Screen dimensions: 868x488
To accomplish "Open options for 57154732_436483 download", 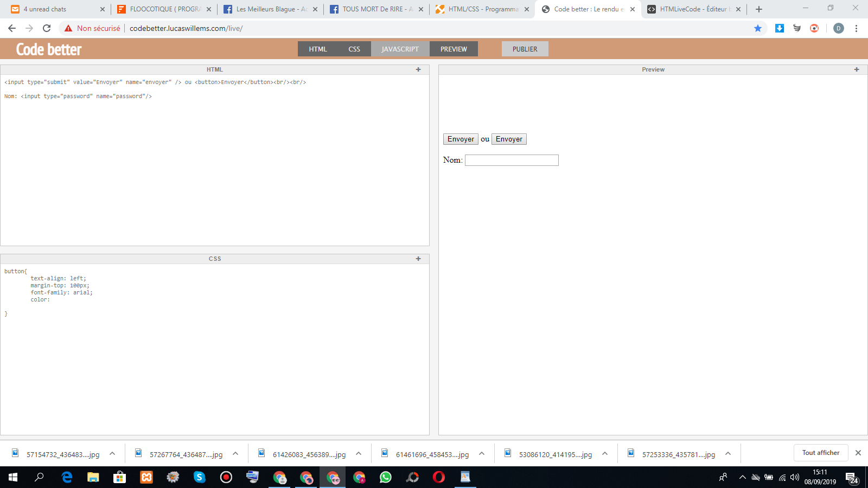I will (x=112, y=454).
